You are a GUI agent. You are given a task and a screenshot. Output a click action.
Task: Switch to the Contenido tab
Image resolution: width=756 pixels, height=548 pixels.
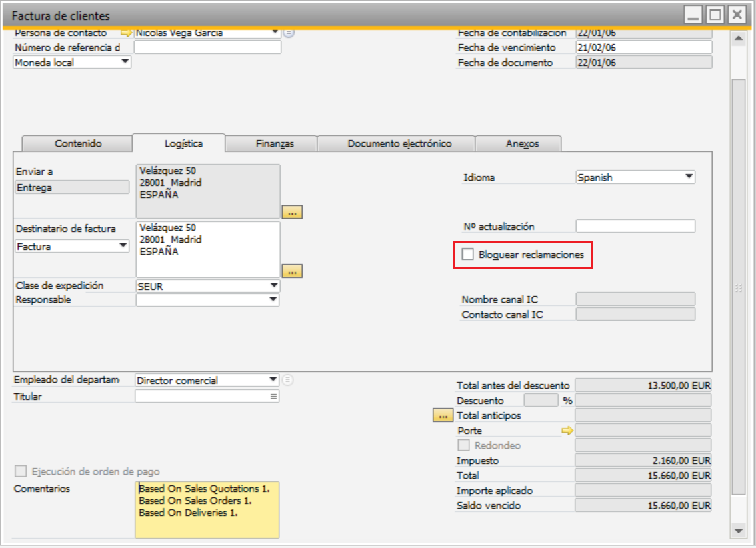point(78,143)
